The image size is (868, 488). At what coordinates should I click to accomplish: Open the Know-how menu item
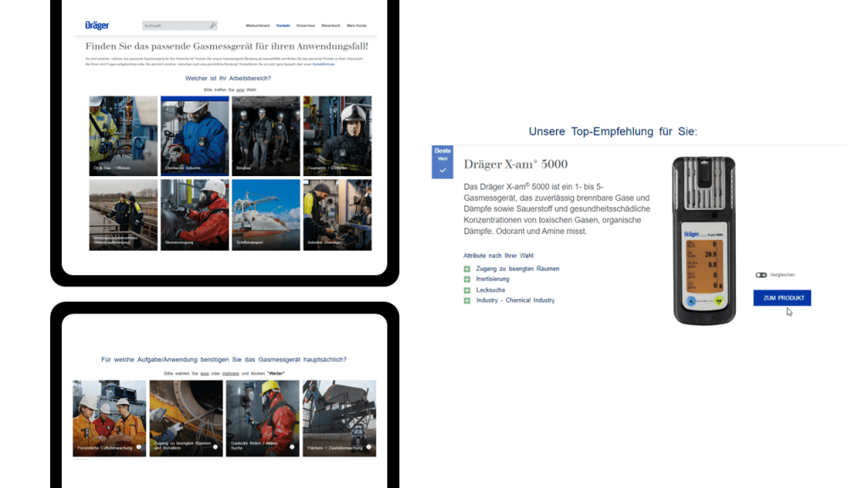tap(305, 25)
